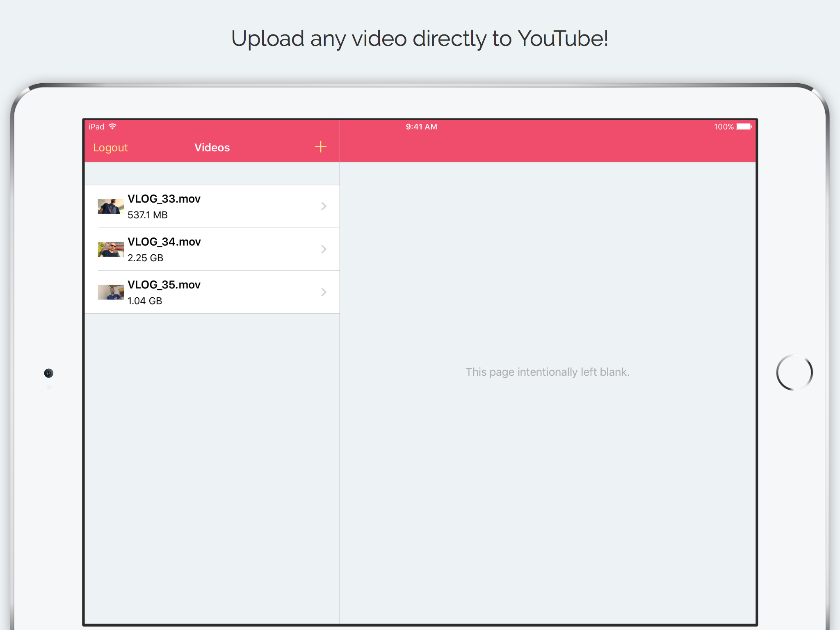Open the VLOG_33.mov thumbnail
This screenshot has width=840, height=630.
click(111, 206)
